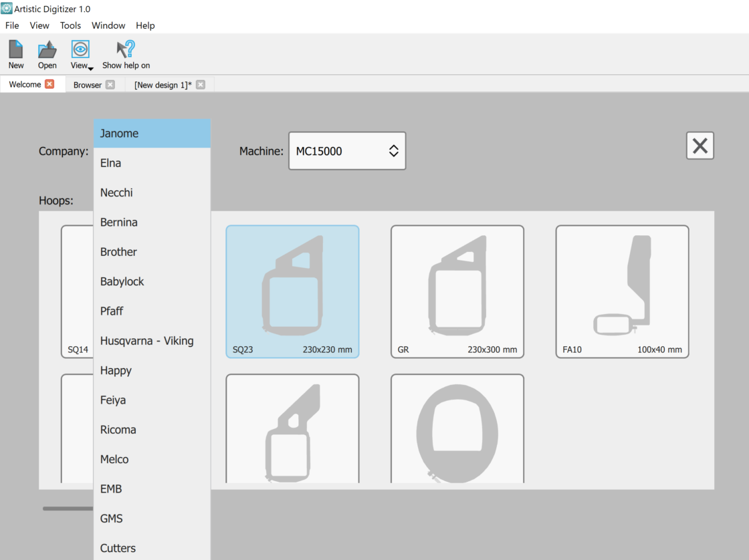Choose Necchi from the company list
This screenshot has height=560, width=749.
point(152,192)
